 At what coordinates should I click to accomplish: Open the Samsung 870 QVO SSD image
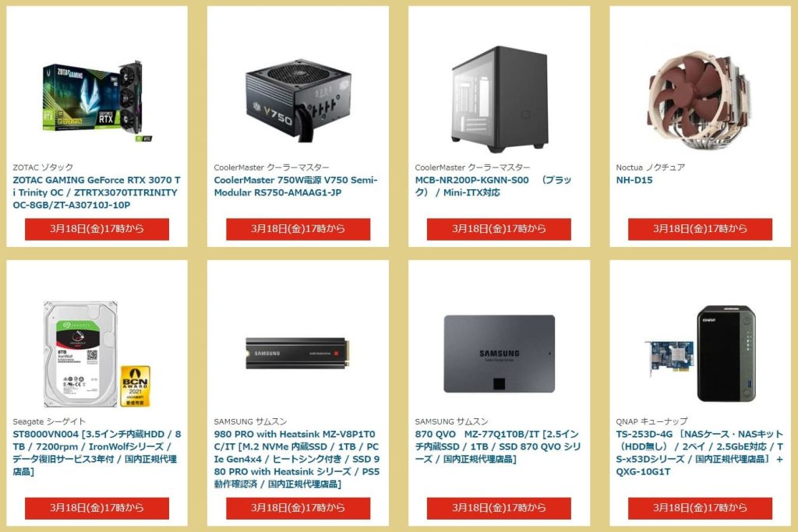pyautogui.click(x=500, y=354)
